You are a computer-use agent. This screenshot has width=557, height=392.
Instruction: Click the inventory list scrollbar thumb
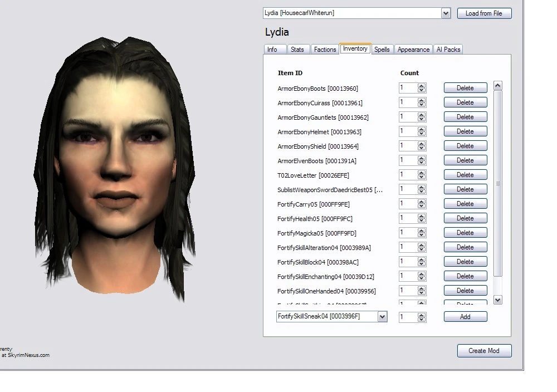498,184
